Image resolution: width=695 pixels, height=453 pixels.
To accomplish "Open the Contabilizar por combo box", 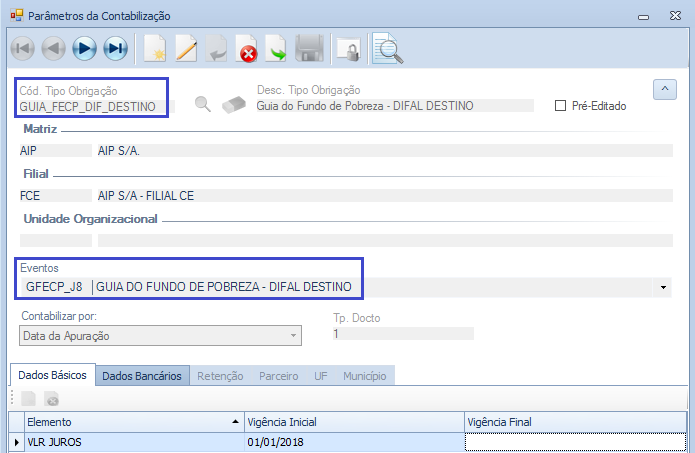I will coord(160,336).
